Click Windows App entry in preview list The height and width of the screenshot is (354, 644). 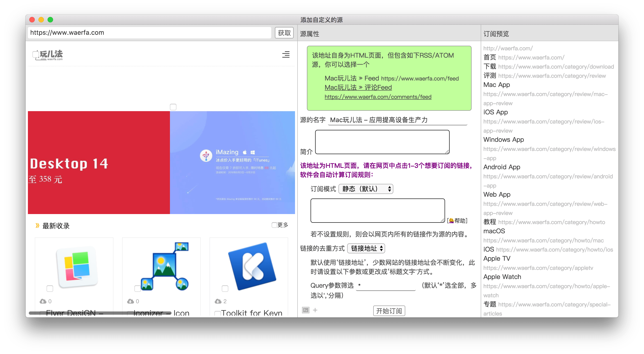click(x=504, y=139)
